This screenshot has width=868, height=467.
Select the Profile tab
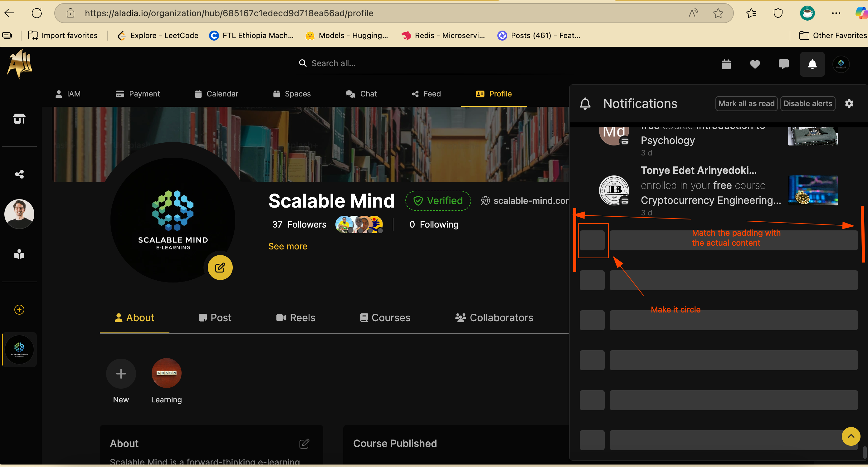[494, 94]
